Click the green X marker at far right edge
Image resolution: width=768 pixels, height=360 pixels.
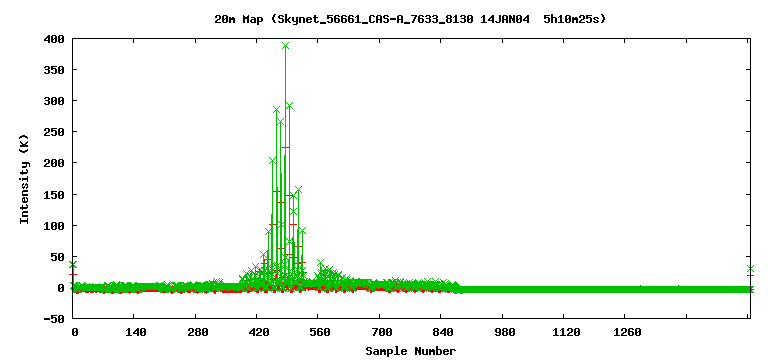click(750, 268)
